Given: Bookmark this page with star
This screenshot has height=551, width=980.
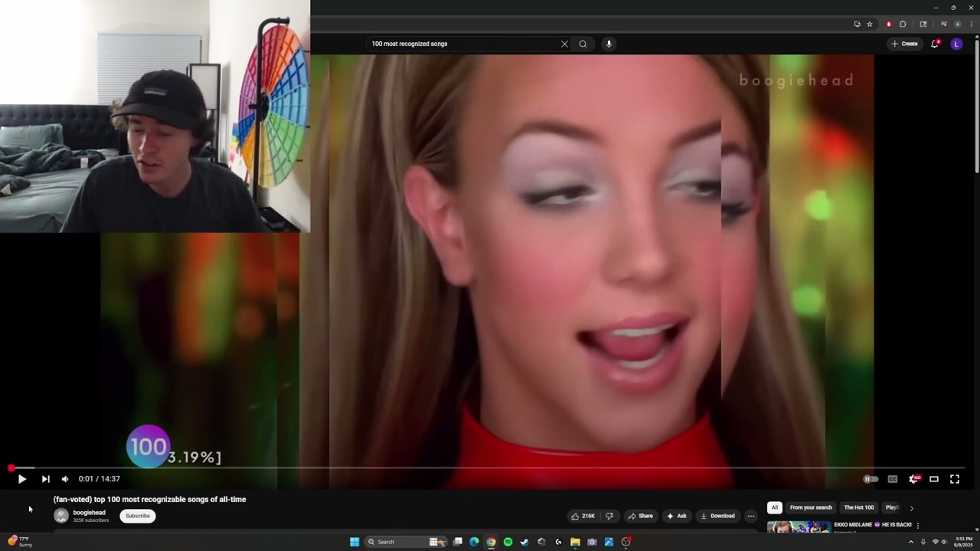Looking at the screenshot, I should (870, 24).
